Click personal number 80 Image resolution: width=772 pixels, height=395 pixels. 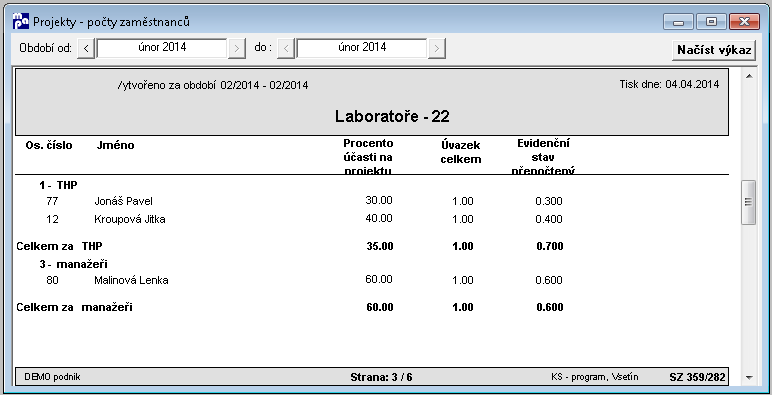pyautogui.click(x=52, y=280)
